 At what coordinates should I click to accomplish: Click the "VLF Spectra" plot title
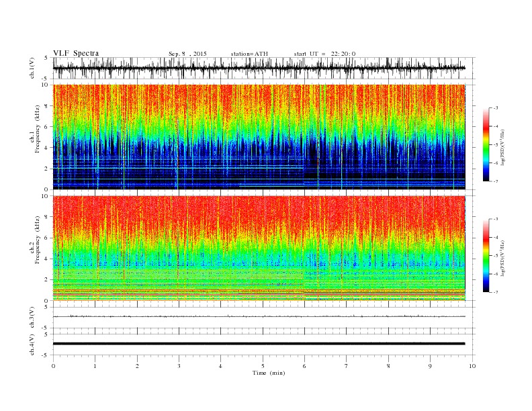[x=76, y=53]
